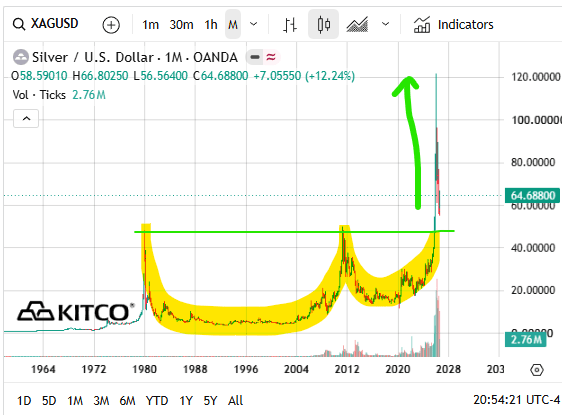Switch to the 30m interval

[181, 25]
